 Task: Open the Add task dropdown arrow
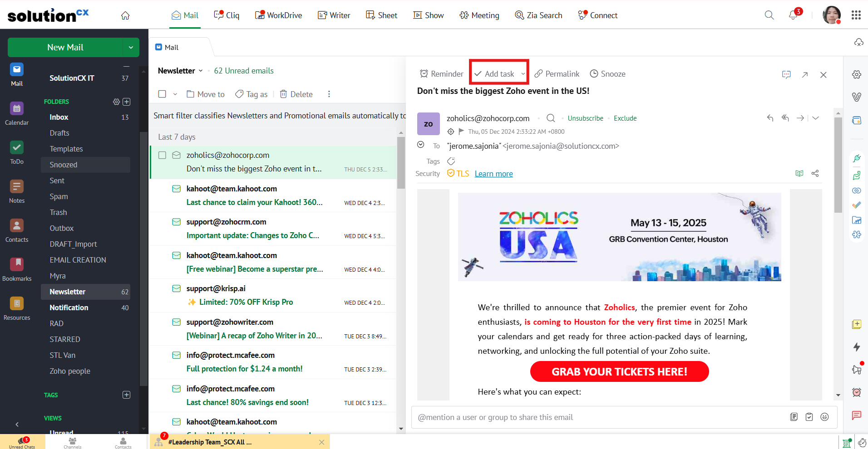[523, 74]
